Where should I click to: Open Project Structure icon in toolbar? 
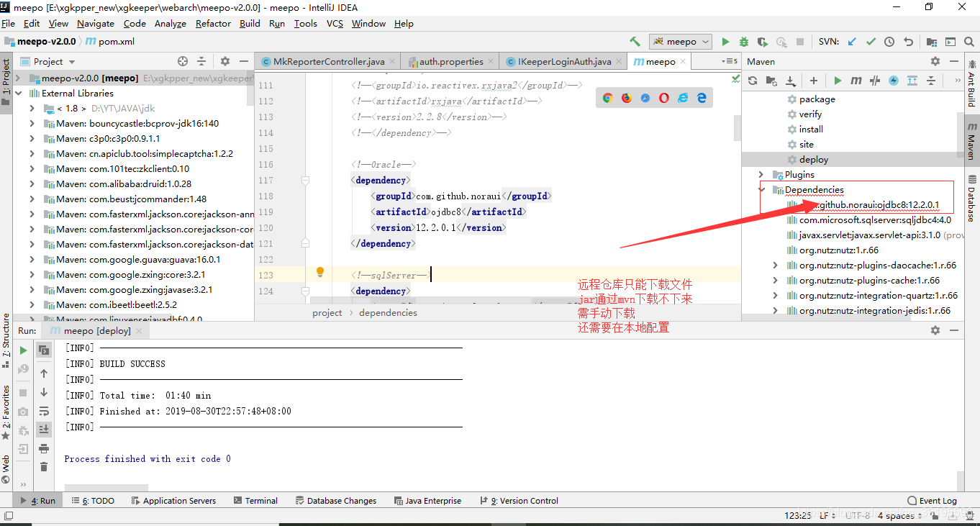coord(932,42)
